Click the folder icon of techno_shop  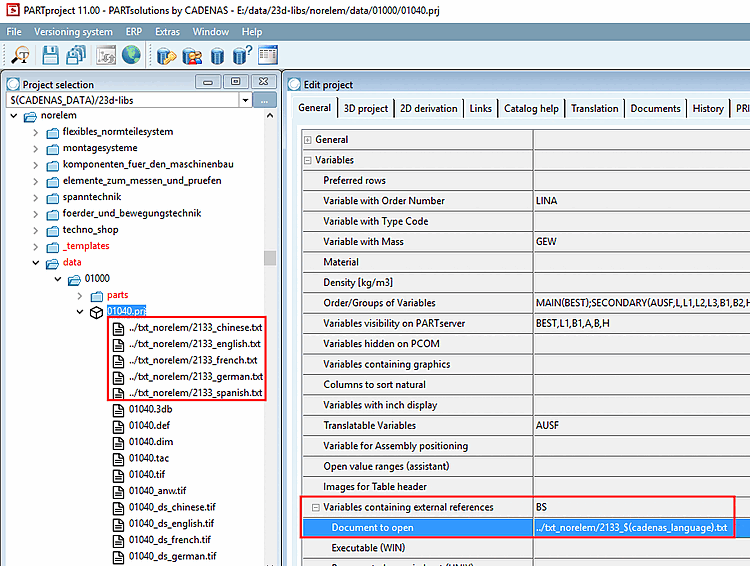click(53, 231)
